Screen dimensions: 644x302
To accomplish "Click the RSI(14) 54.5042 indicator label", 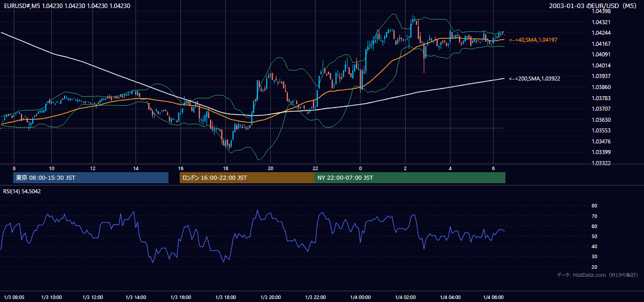I will pyautogui.click(x=22, y=191).
